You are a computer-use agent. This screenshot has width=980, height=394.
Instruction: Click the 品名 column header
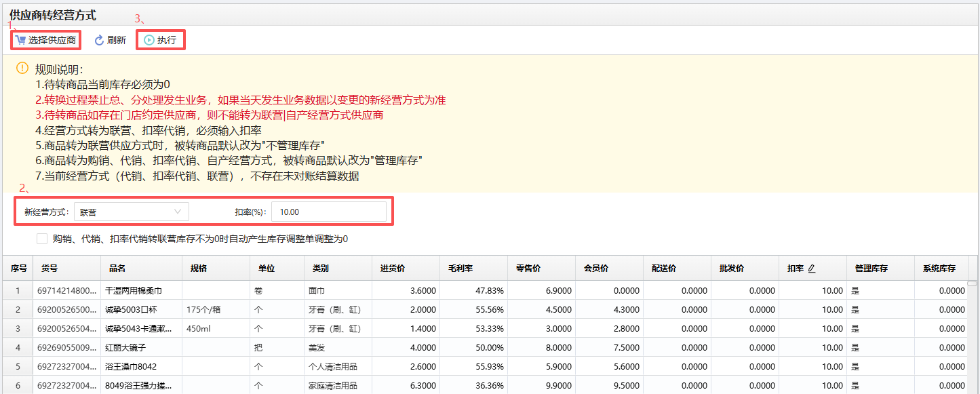pos(117,269)
